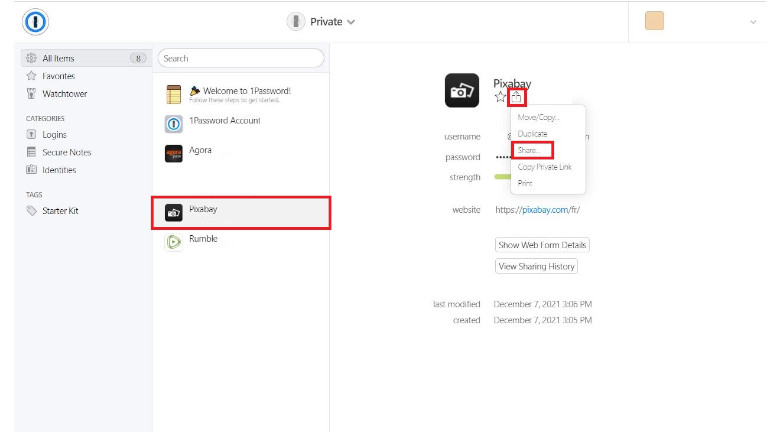Choose Print from the menu

coord(525,183)
